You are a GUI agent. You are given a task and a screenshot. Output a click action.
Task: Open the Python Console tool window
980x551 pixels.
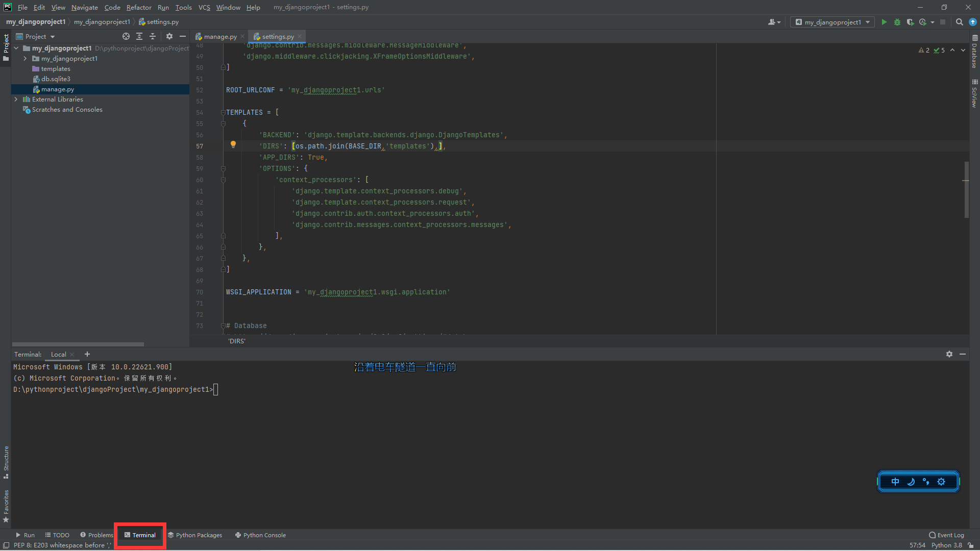(260, 535)
